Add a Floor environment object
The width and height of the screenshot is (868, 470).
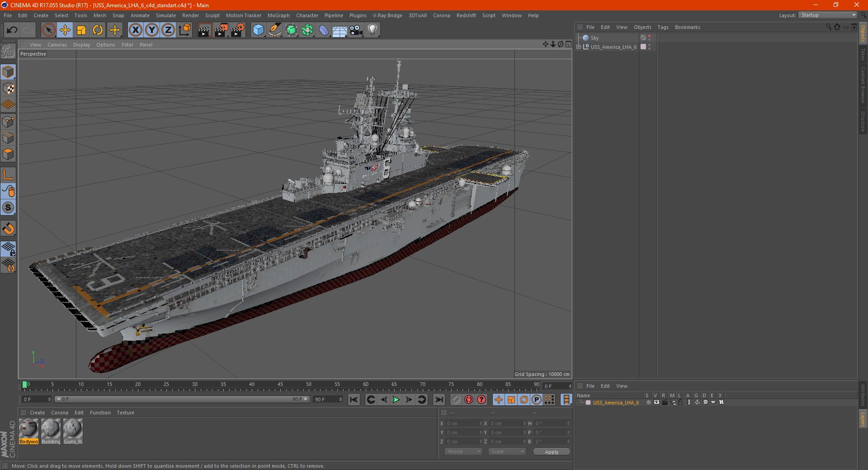click(340, 30)
